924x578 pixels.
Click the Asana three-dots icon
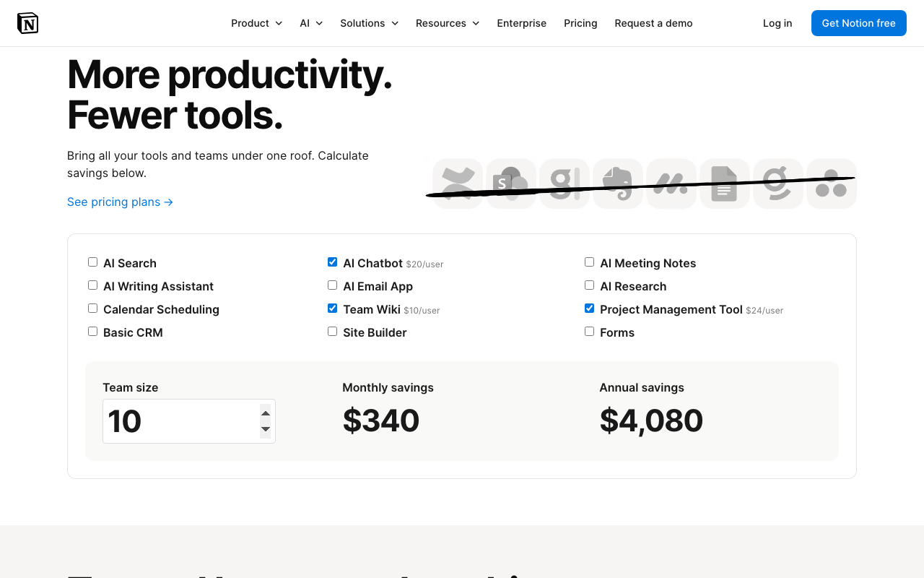(831, 184)
